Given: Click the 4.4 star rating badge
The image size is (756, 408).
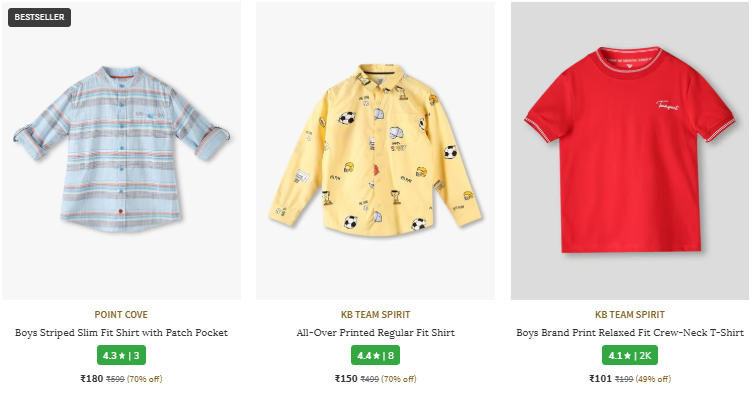Looking at the screenshot, I should pyautogui.click(x=375, y=355).
